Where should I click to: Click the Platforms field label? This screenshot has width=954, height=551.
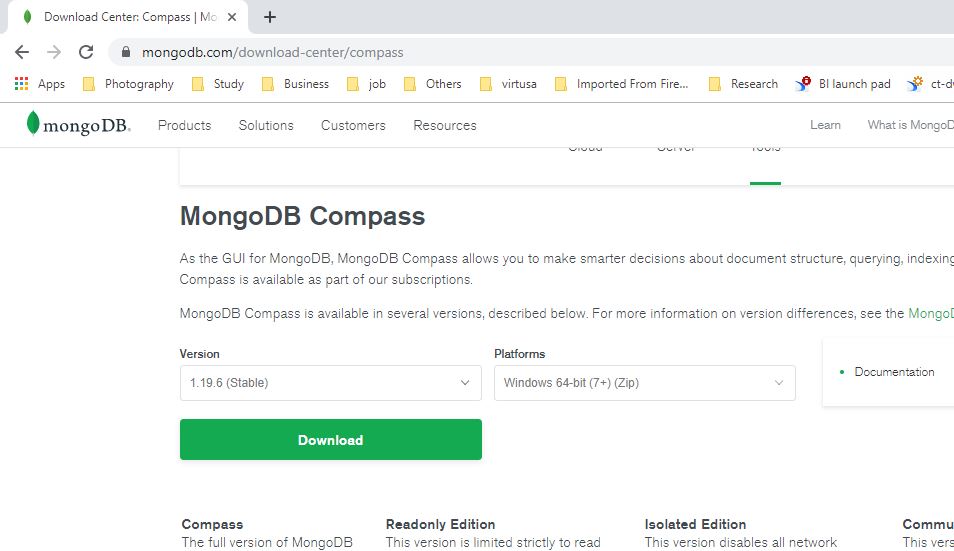(520, 354)
